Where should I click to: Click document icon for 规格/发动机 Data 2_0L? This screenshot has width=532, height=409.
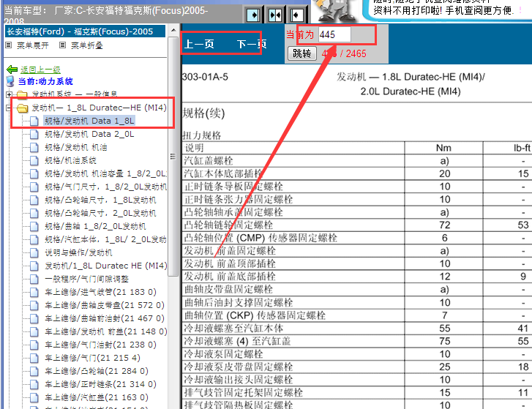click(34, 135)
